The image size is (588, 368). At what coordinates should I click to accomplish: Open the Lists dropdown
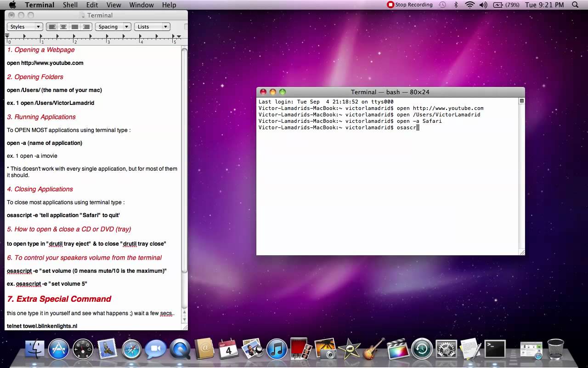[x=152, y=27]
